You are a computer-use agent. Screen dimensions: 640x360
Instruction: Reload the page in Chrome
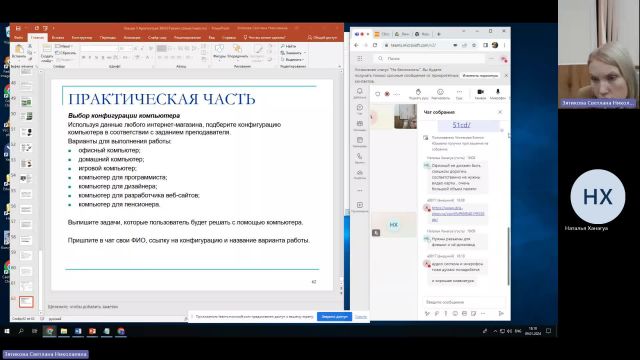(x=375, y=45)
